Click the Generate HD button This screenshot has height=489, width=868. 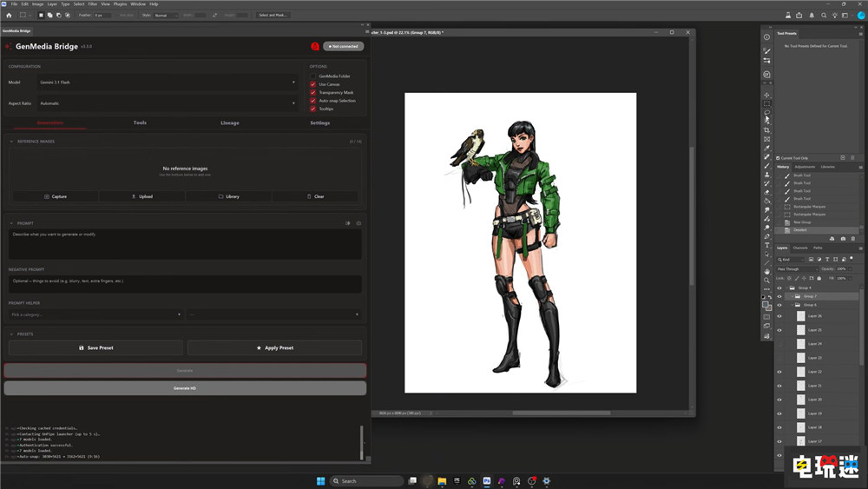pyautogui.click(x=185, y=388)
